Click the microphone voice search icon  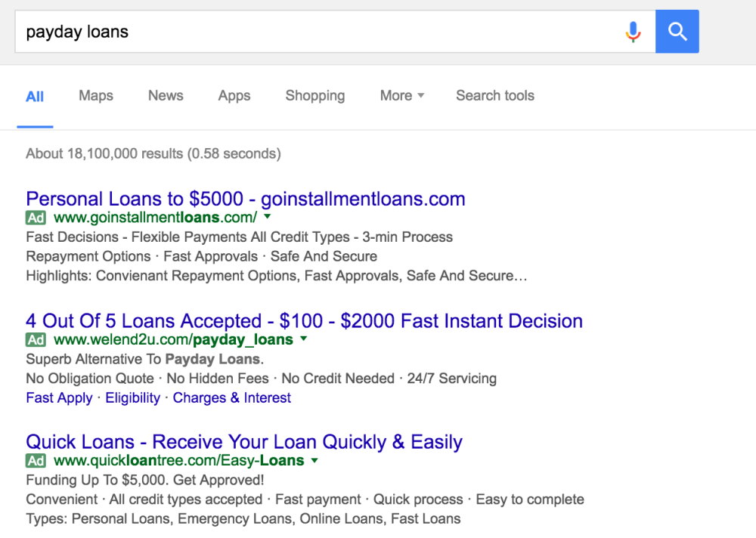click(x=633, y=32)
